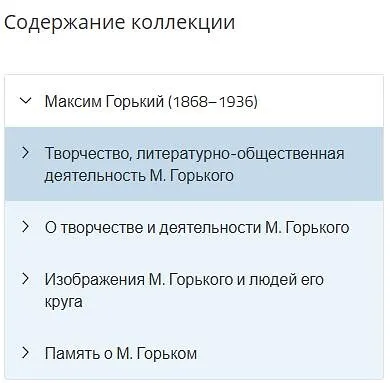Expand chevron beside Творчество, литературно-общественная деятельность
Image resolution: width=390 pixels, height=383 pixels.
click(x=25, y=153)
